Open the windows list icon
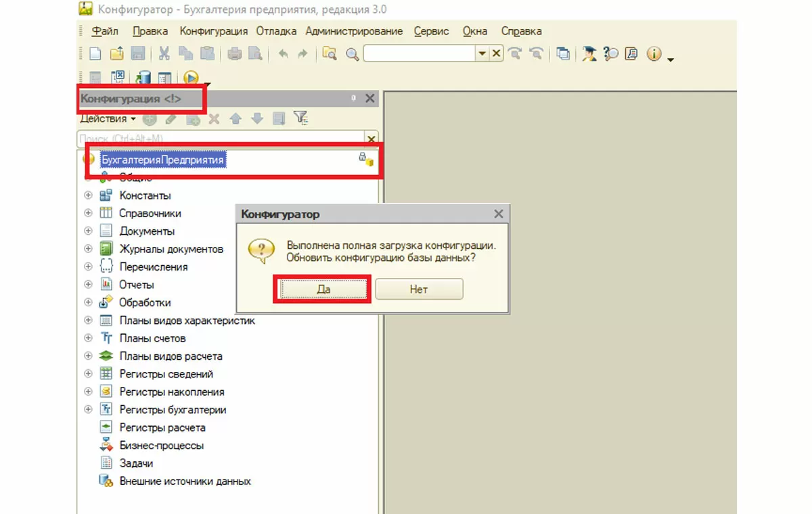This screenshot has width=812, height=514. pos(563,54)
